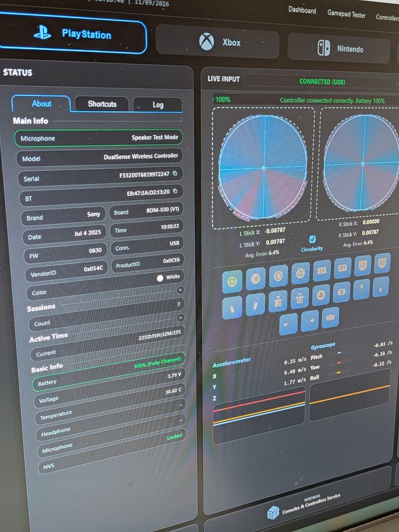This screenshot has height=532, width=399.
Task: Click the right stick circularity plot
Action: (x=362, y=163)
